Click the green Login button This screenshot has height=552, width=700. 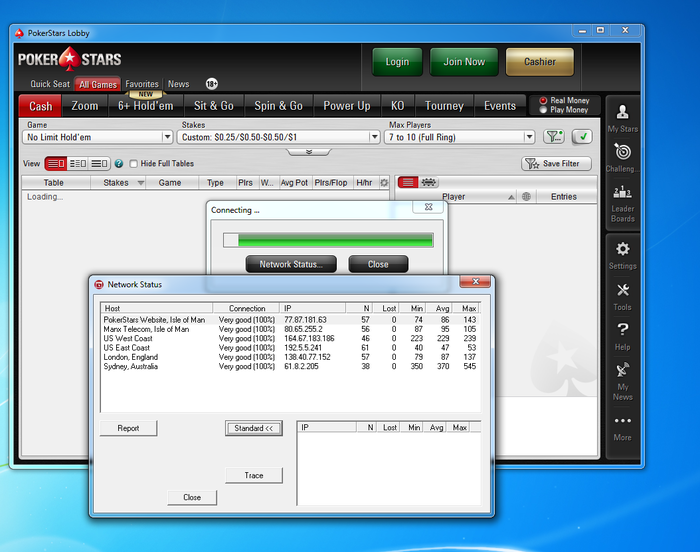click(397, 62)
